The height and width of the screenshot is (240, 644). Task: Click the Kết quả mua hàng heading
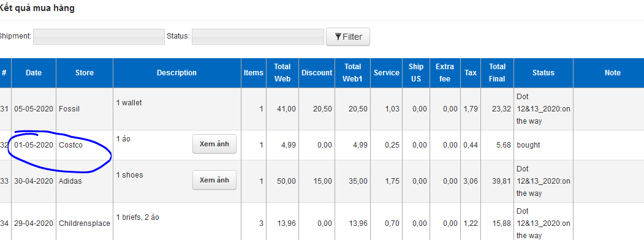[x=37, y=8]
